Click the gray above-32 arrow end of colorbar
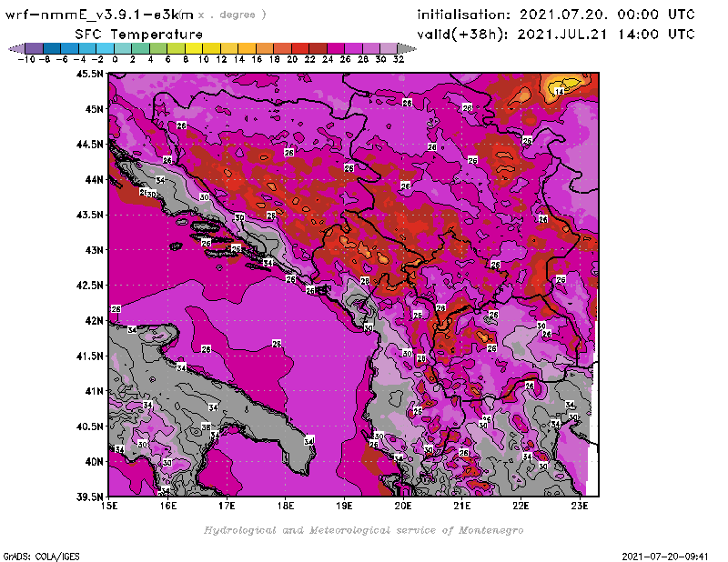 click(x=407, y=48)
